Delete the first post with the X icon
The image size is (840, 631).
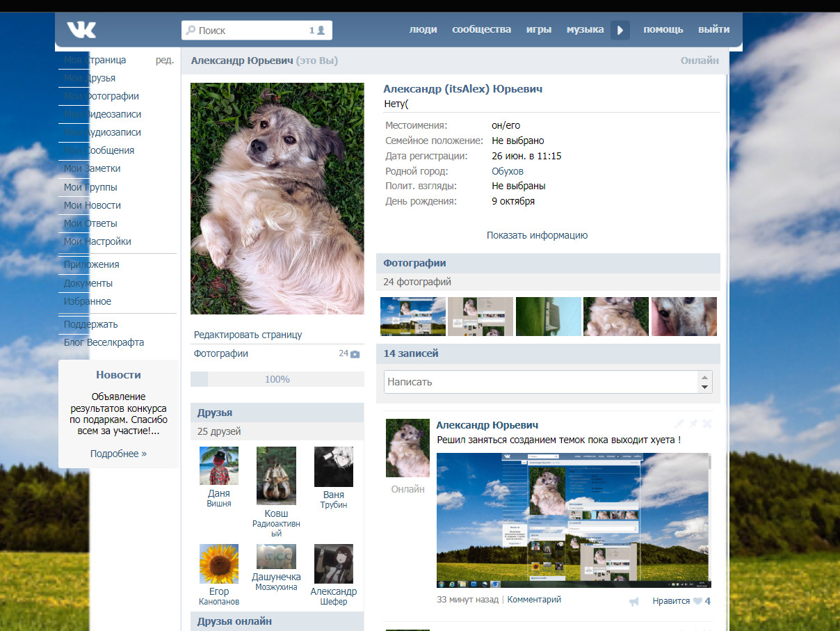click(x=707, y=424)
